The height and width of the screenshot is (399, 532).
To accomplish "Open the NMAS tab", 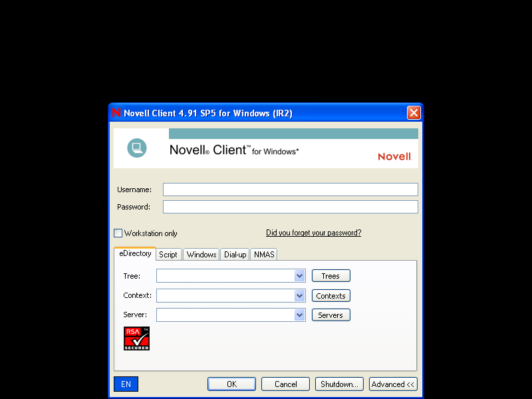I will coord(264,255).
